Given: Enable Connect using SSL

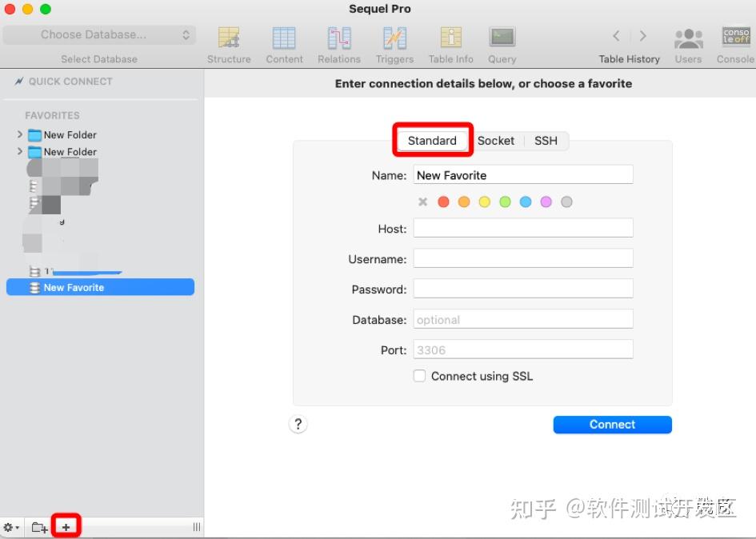Looking at the screenshot, I should 419,375.
